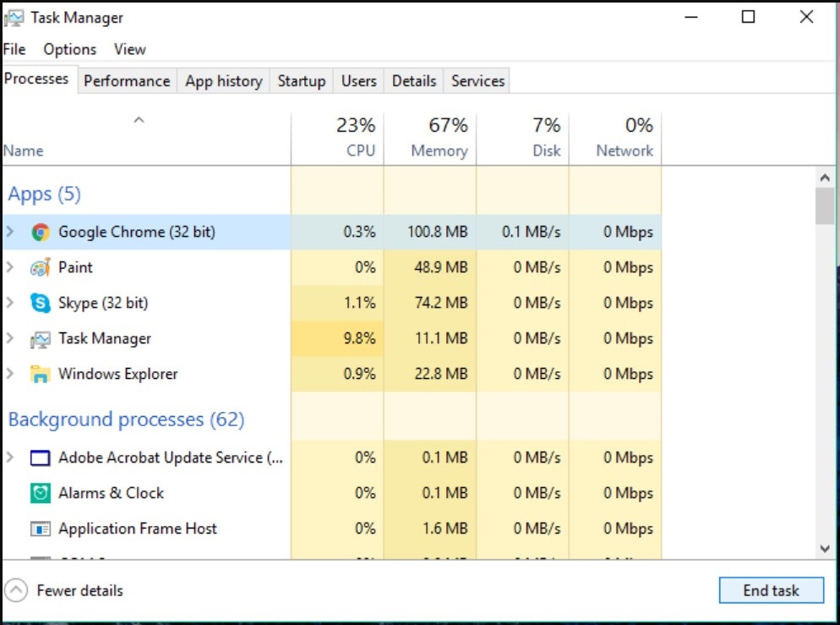
Task: Select the Skype (32 bit) process name
Action: tap(103, 303)
